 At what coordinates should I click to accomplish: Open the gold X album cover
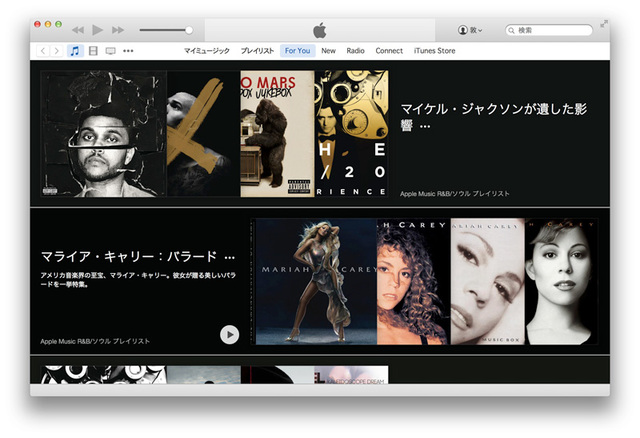204,134
